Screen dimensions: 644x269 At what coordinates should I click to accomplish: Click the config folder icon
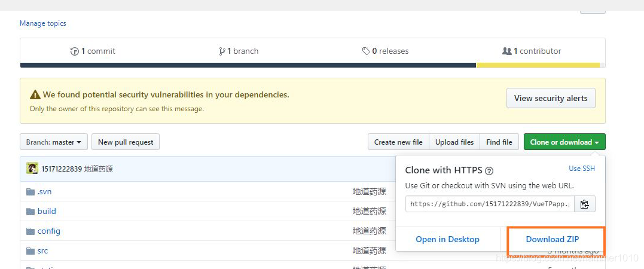[30, 231]
